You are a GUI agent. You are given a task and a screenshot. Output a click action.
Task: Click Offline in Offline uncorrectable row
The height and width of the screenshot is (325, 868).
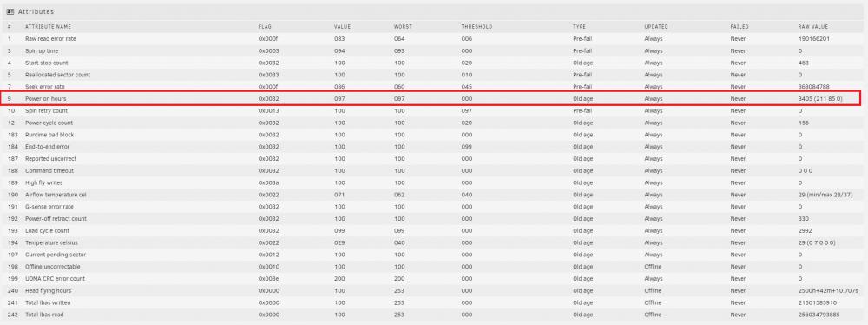coord(653,266)
